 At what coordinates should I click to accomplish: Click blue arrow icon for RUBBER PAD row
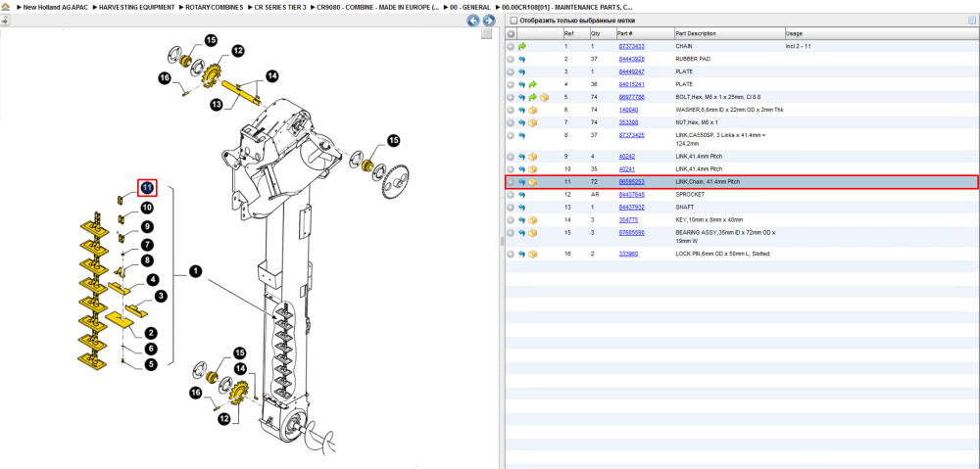click(522, 59)
